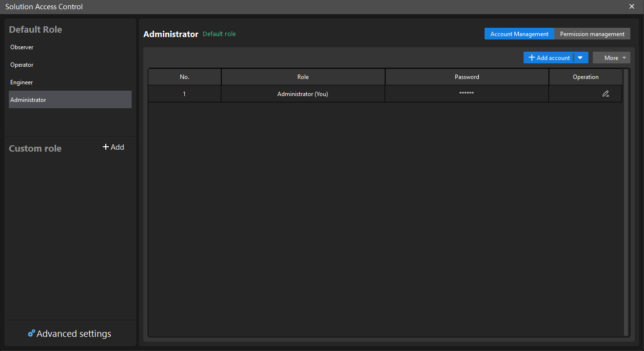Click the Default role label beside Administrator
The image size is (644, 351).
219,34
